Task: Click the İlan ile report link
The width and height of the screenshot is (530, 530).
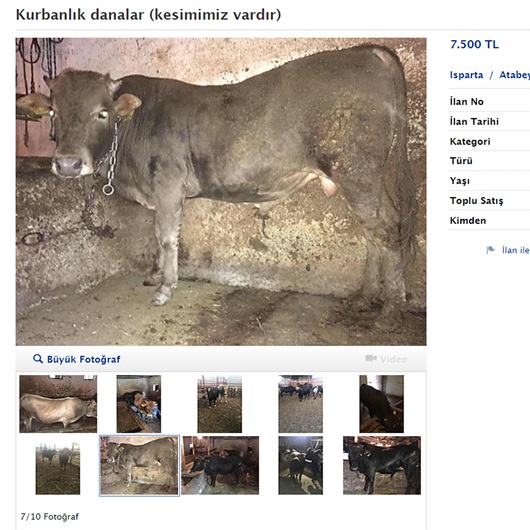Action: [516, 250]
